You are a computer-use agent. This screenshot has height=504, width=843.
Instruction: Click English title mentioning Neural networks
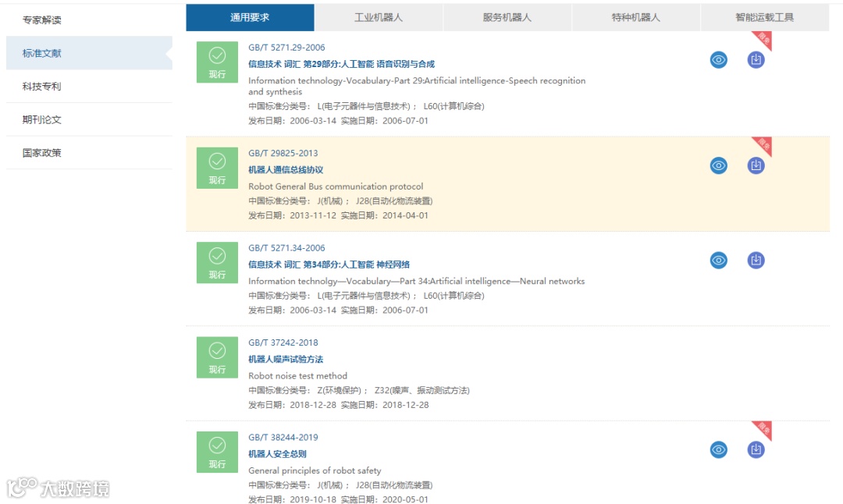point(416,281)
